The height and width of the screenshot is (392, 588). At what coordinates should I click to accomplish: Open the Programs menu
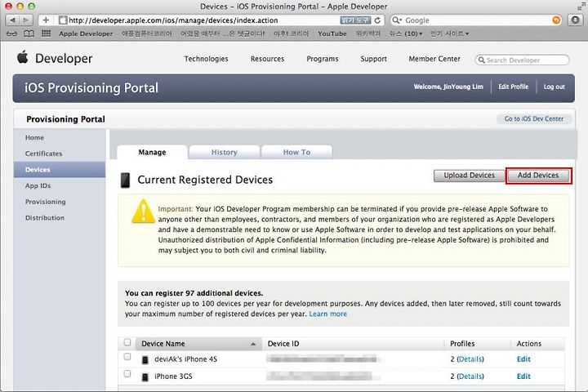[x=323, y=59]
